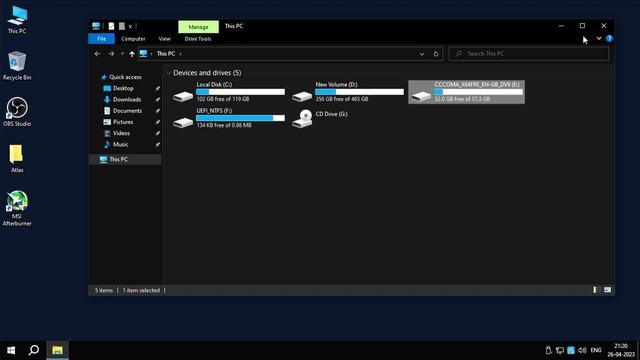Image resolution: width=640 pixels, height=360 pixels.
Task: Open the Windows Start menu
Action: [x=11, y=350]
